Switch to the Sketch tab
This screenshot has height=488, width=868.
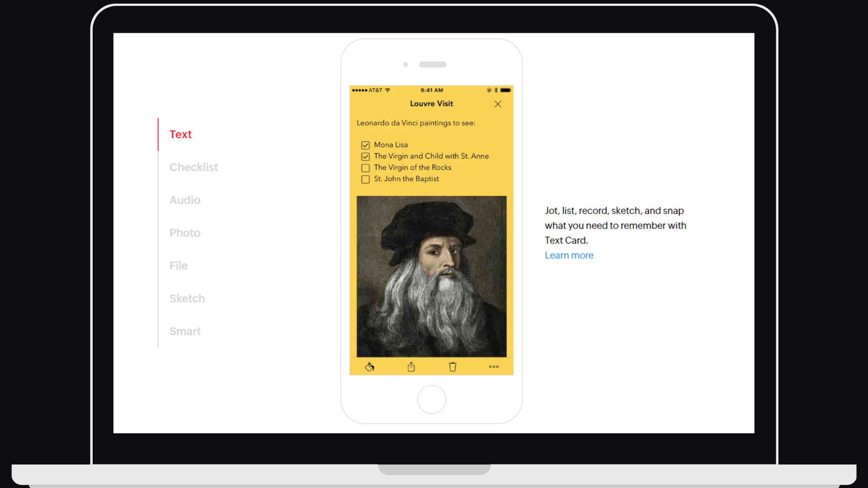point(187,299)
